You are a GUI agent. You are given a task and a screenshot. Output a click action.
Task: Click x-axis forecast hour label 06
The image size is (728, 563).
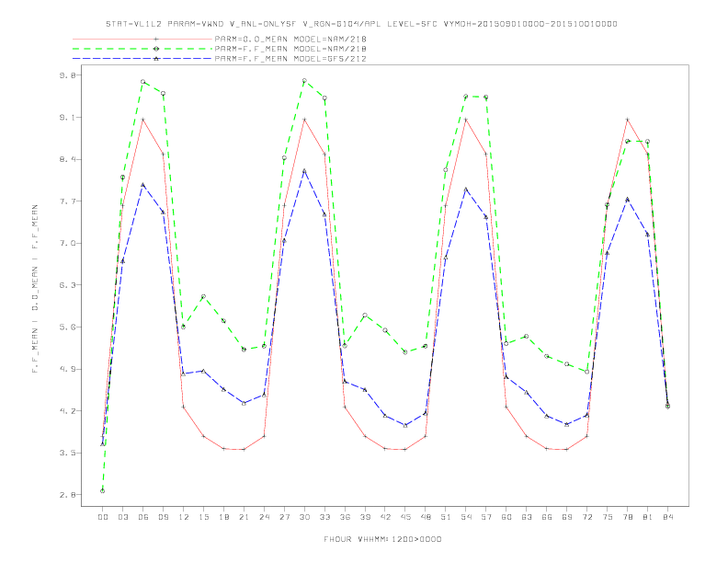[x=143, y=517]
